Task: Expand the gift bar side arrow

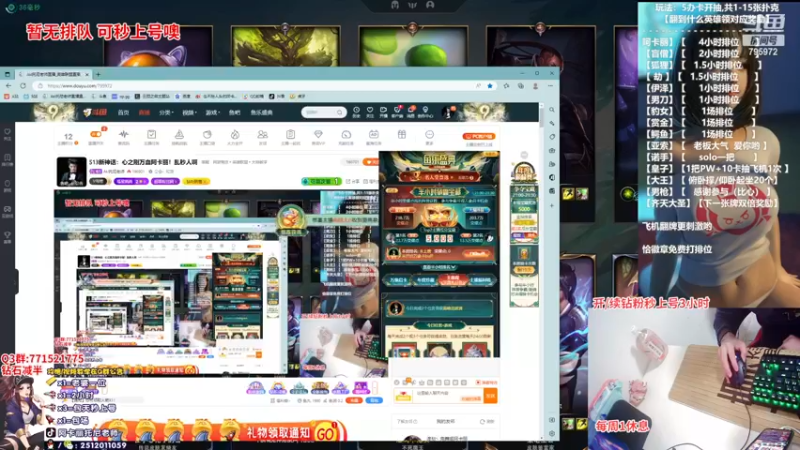Action: tap(375, 388)
